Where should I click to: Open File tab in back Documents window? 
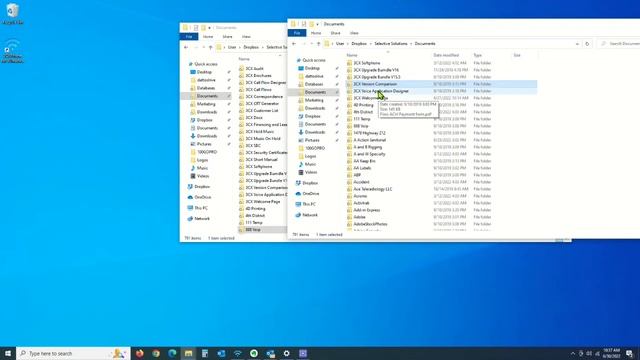189,37
